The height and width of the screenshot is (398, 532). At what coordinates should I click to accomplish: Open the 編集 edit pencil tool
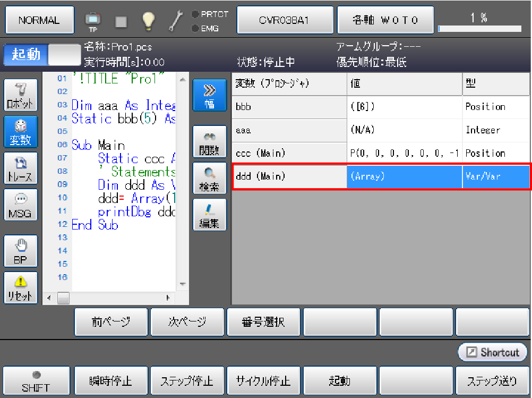click(209, 215)
